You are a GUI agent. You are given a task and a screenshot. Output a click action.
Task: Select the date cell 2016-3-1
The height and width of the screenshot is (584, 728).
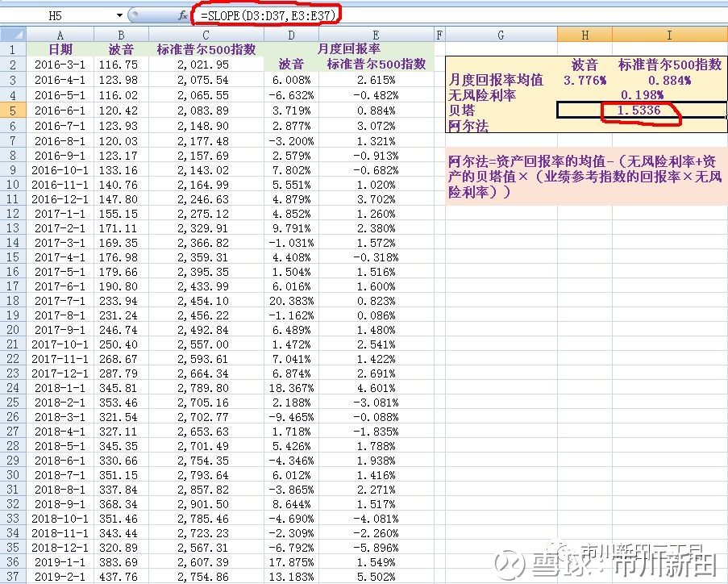[x=60, y=64]
